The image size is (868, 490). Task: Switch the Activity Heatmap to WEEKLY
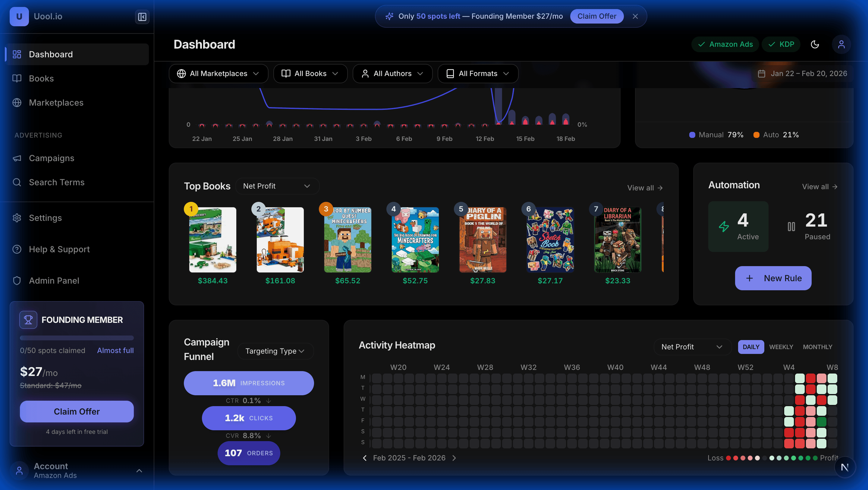(782, 347)
